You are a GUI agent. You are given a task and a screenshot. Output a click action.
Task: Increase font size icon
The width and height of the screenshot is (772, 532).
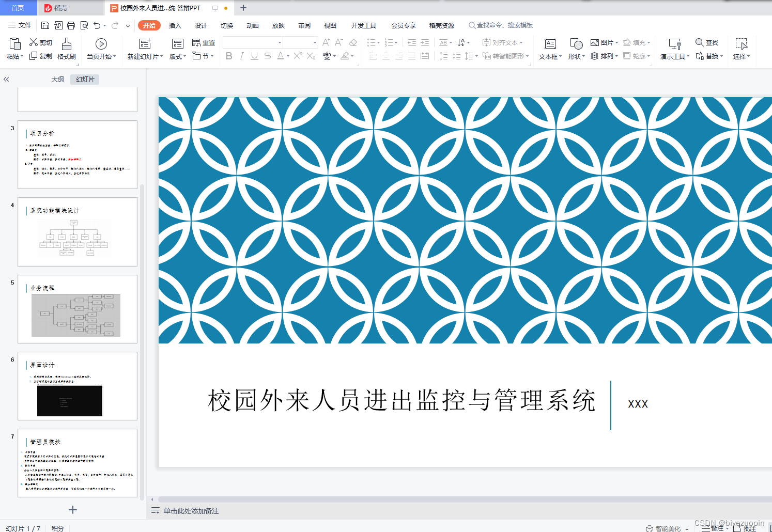[326, 42]
